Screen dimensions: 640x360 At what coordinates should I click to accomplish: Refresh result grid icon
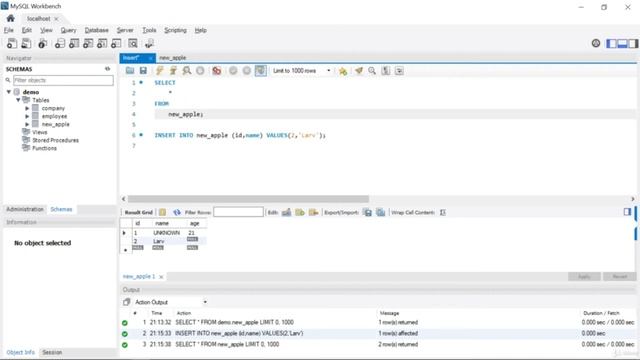pos(176,212)
